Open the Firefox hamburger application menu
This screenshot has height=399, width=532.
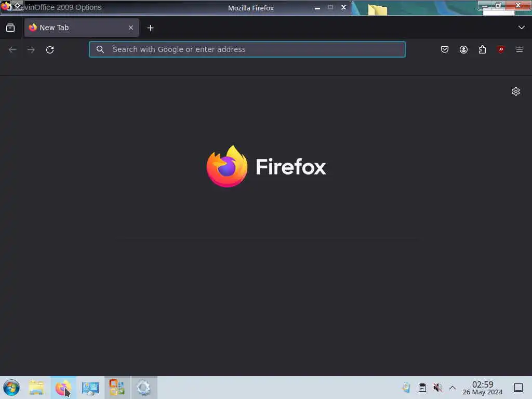point(520,49)
